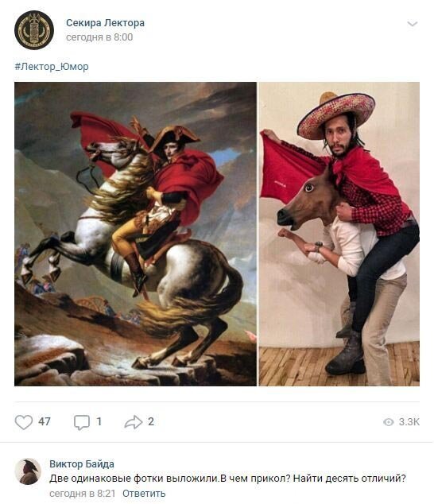
Task: Open the Napoleon painting image
Action: [x=135, y=234]
